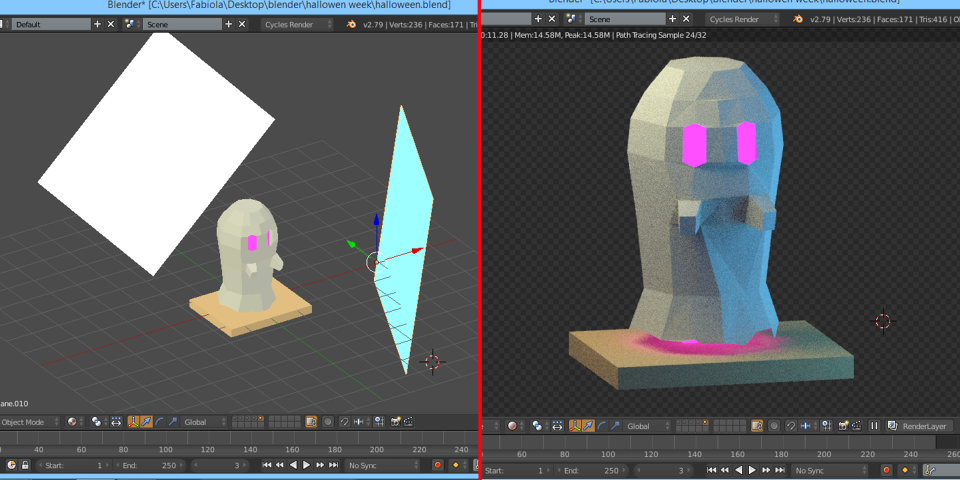
Task: Click active keying set keys icon in right timeline
Action: coord(929,470)
